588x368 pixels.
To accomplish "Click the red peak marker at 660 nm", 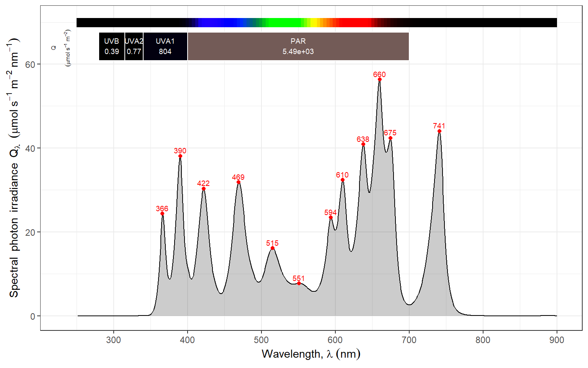I will (x=379, y=79).
